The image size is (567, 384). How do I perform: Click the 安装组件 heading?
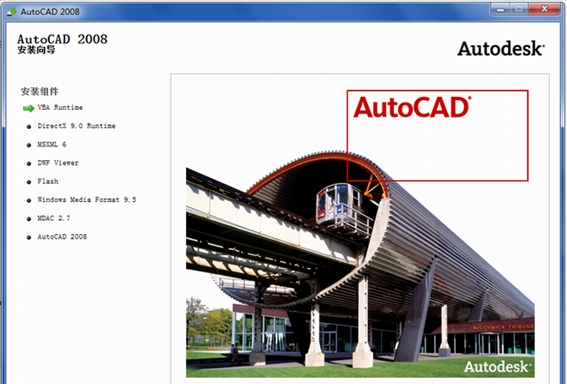coord(39,91)
